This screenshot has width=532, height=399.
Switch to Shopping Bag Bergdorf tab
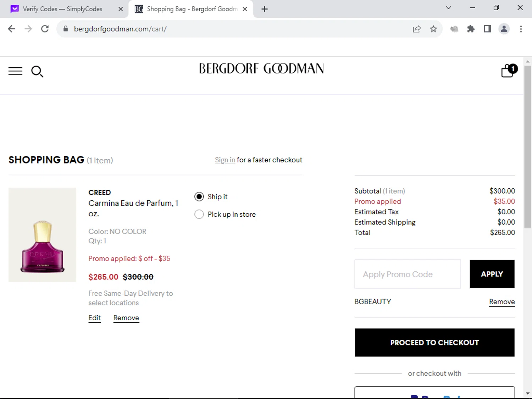coord(190,9)
